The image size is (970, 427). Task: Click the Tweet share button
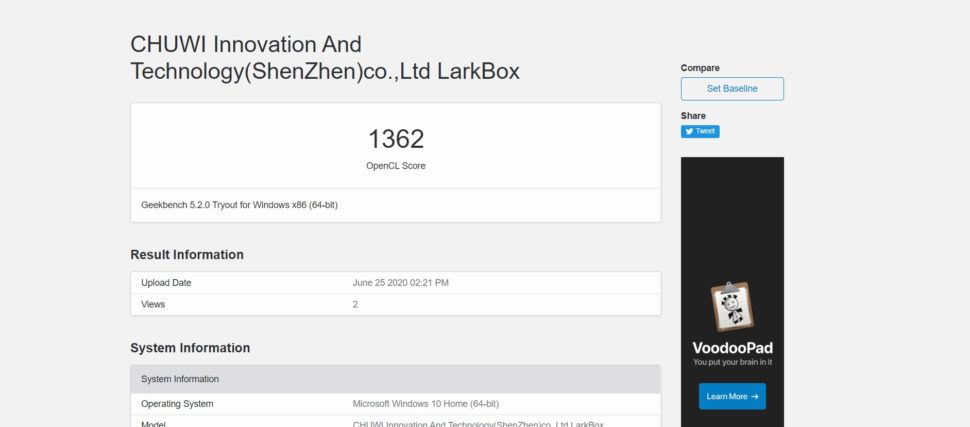coord(700,131)
